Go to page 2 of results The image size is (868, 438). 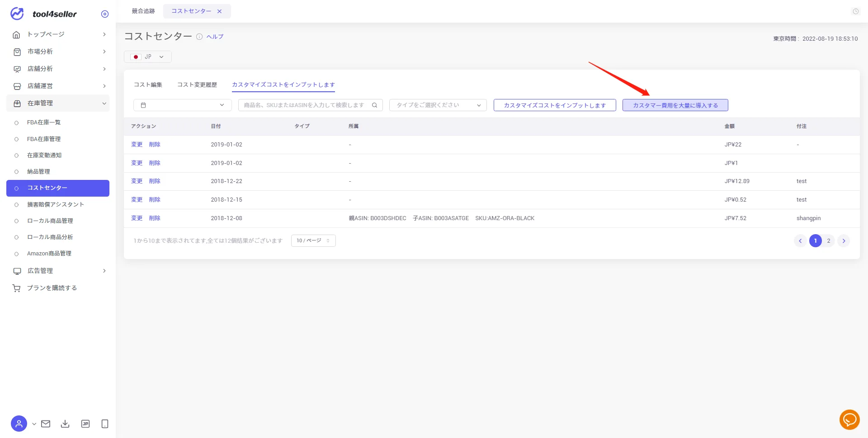coord(829,241)
